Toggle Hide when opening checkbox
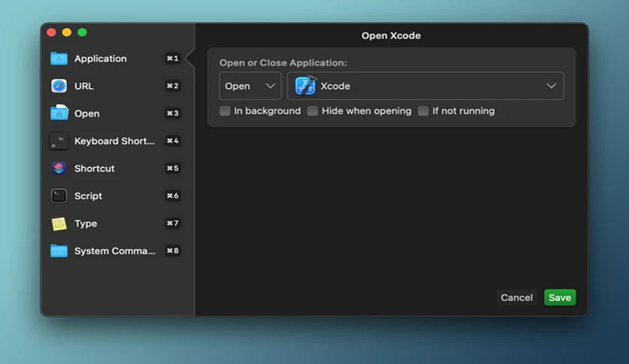629x364 pixels. pos(312,111)
